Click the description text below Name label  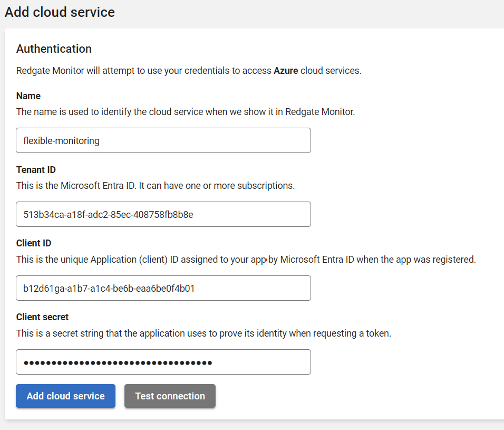(186, 112)
